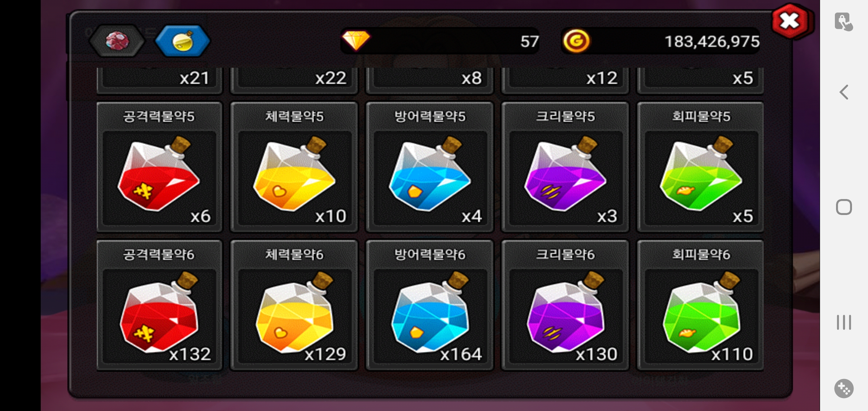Viewport: 868px width, 411px height.
Task: Select the yellow 체력물약5 potion
Action: tap(294, 167)
